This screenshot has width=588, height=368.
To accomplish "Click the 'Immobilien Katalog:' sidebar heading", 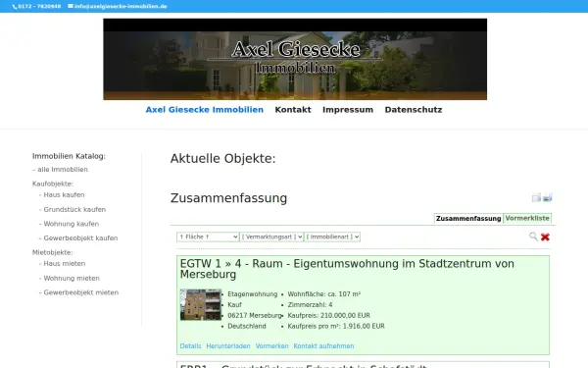I will click(x=69, y=156).
